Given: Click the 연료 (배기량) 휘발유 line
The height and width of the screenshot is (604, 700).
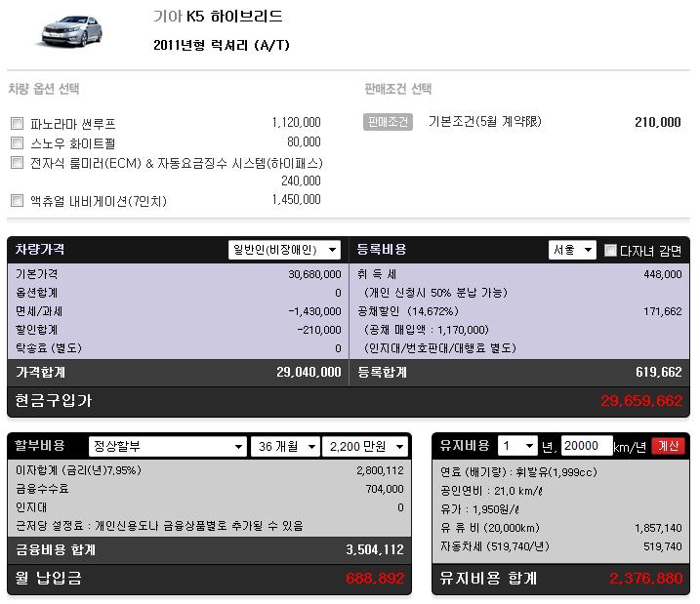Looking at the screenshot, I should (518, 472).
